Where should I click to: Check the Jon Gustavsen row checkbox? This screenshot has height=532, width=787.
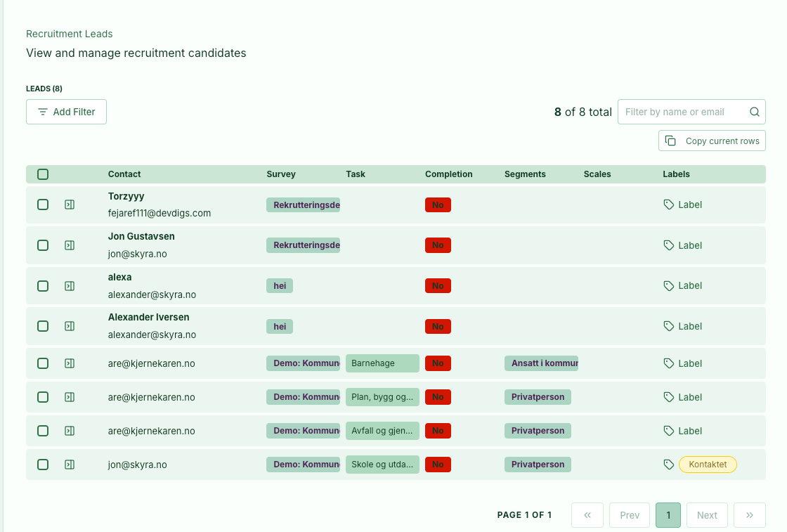pyautogui.click(x=43, y=245)
